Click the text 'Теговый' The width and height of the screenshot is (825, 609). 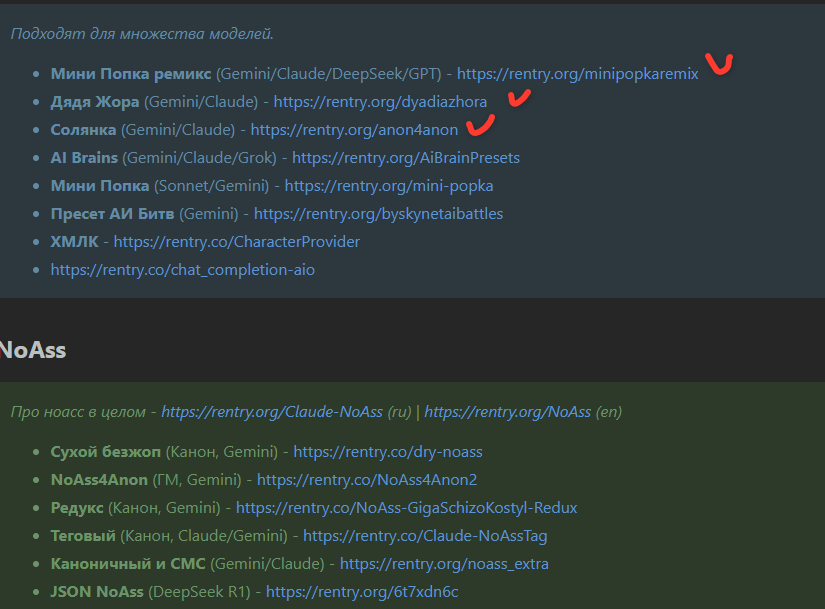click(83, 535)
